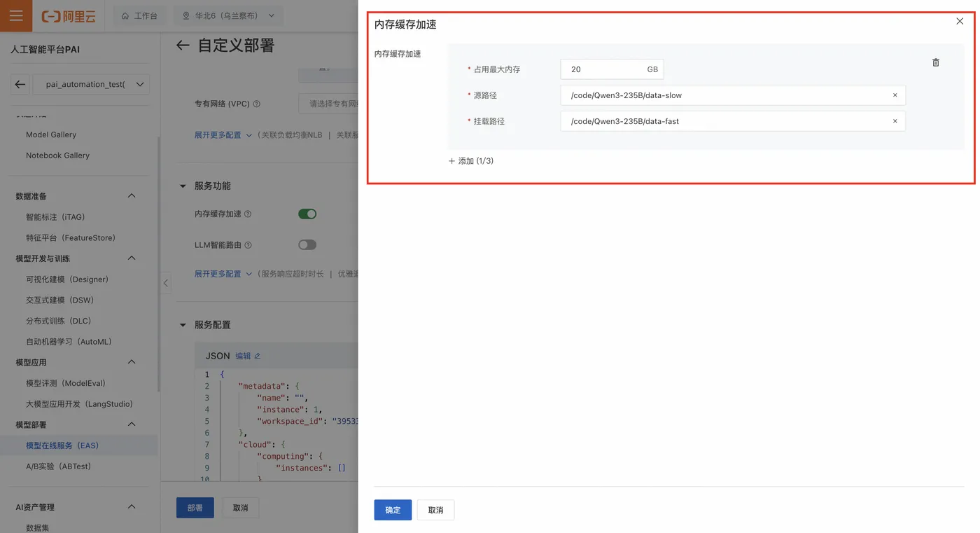The image size is (980, 533).
Task: Open 数据集 in sidebar
Action: [37, 527]
